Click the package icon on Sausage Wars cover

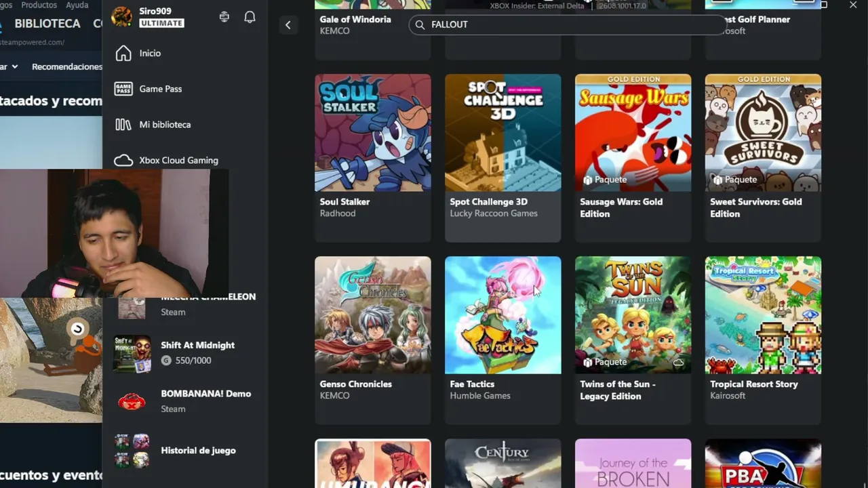(x=587, y=180)
